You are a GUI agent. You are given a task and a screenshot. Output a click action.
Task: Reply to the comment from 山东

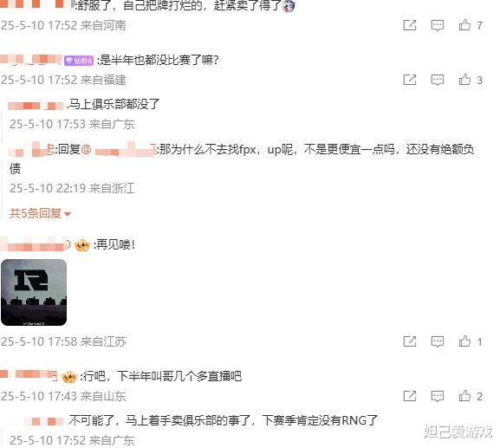(438, 396)
